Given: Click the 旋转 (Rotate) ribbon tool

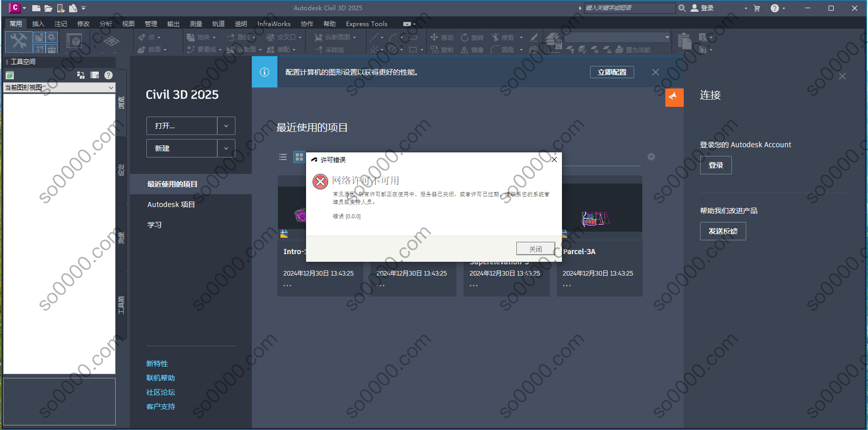Looking at the screenshot, I should tap(472, 37).
